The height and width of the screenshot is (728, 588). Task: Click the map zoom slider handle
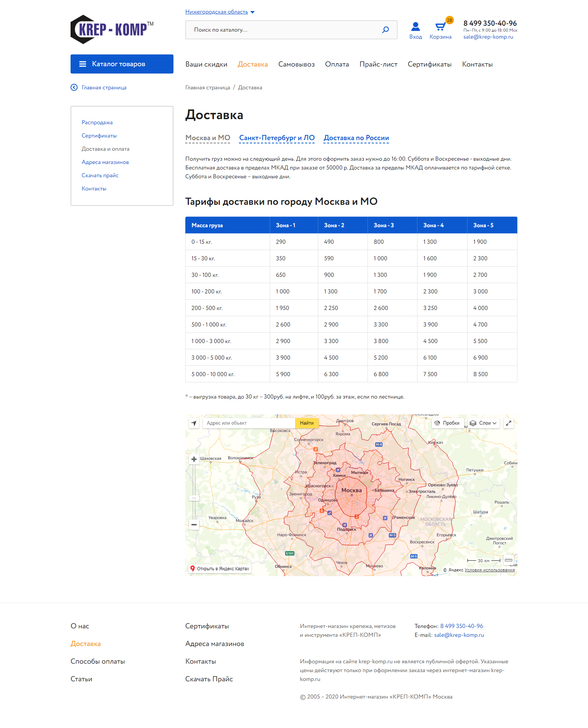194,498
